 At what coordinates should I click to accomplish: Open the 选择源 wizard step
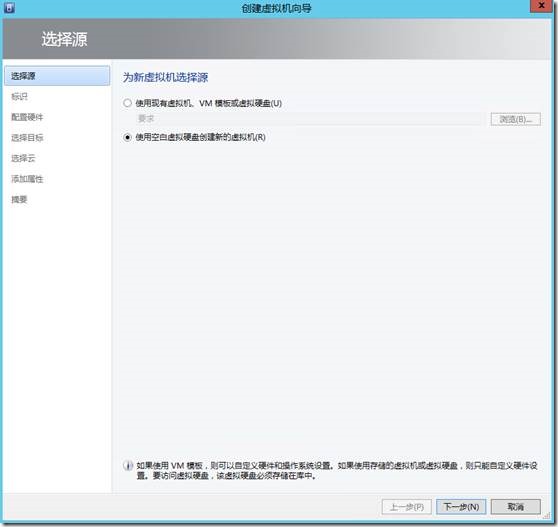(57, 76)
